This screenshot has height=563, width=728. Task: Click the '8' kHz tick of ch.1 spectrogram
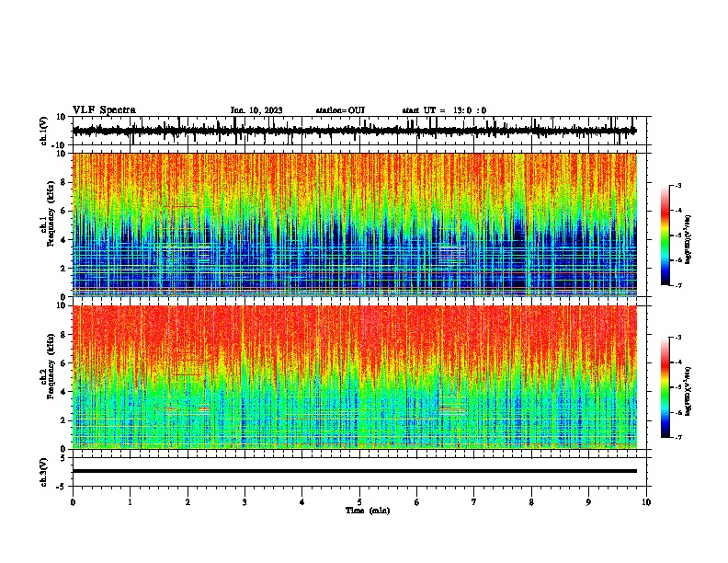(64, 182)
